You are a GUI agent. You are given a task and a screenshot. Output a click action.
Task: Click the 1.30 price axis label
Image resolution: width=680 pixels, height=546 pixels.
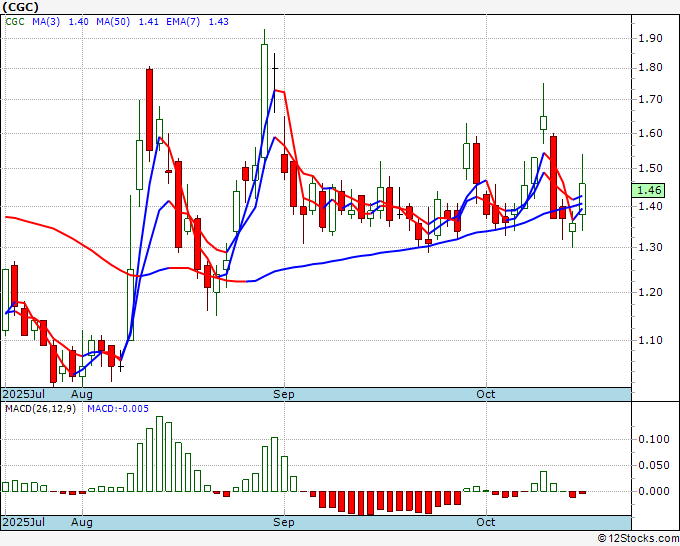click(x=651, y=247)
